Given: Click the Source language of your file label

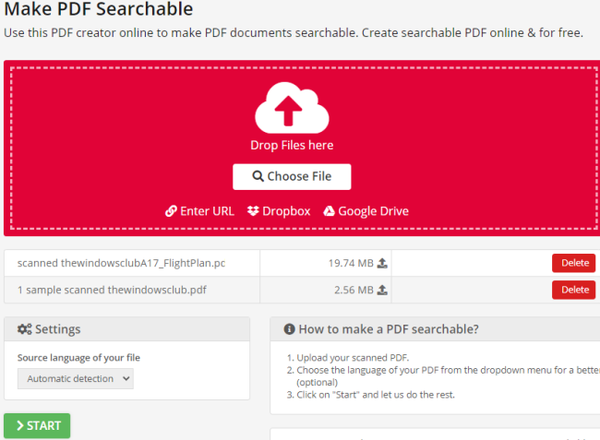Looking at the screenshot, I should 79,358.
